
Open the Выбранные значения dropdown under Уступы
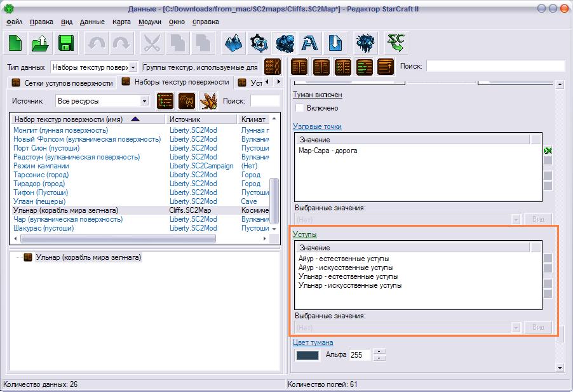pos(407,327)
